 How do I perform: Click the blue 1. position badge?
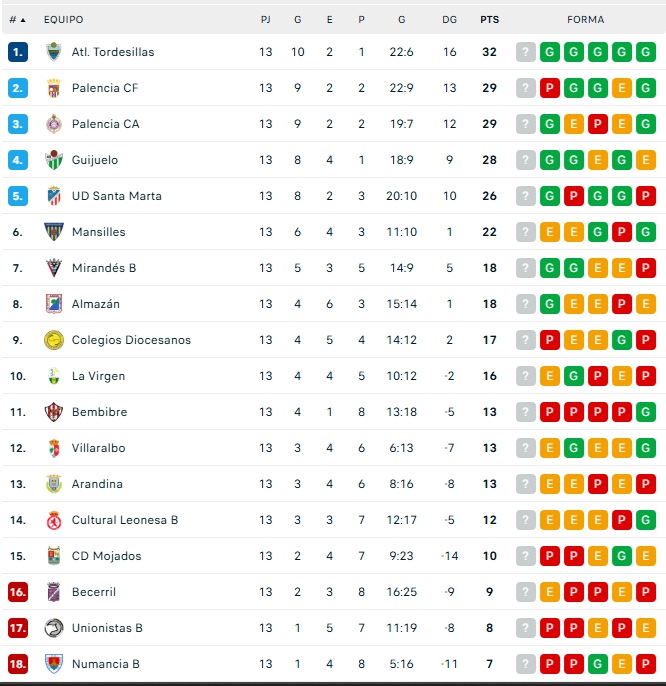(x=18, y=52)
